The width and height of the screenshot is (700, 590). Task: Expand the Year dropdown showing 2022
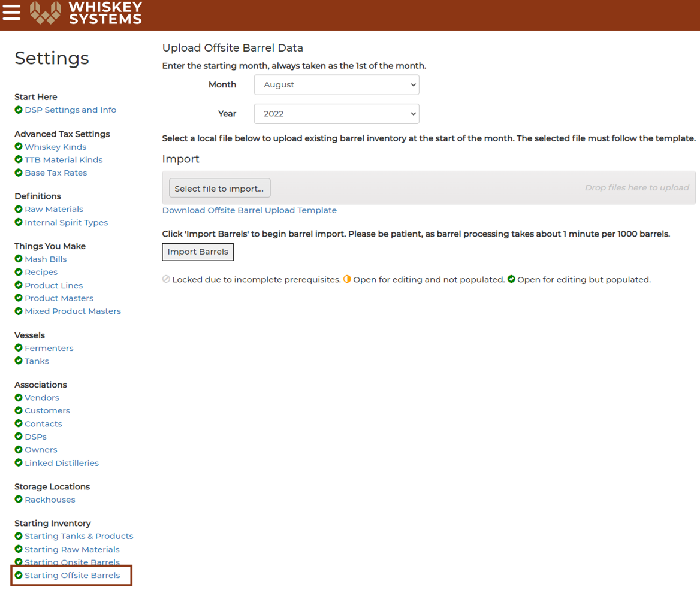[337, 114]
